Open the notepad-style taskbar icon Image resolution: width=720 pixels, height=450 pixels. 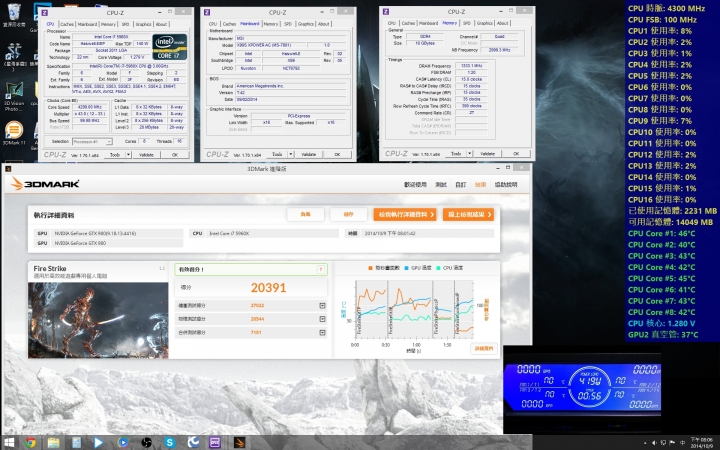76,443
